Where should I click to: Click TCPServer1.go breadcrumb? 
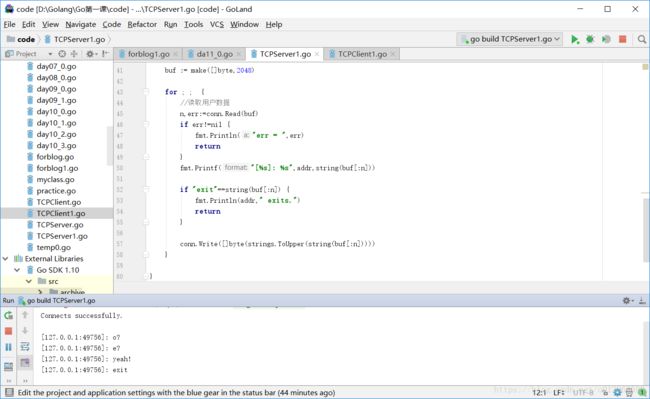[75, 39]
